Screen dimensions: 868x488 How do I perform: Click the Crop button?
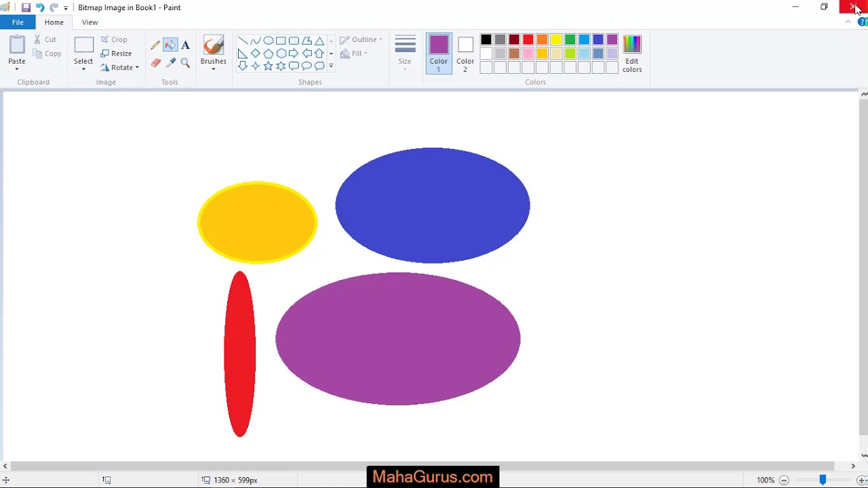point(114,40)
